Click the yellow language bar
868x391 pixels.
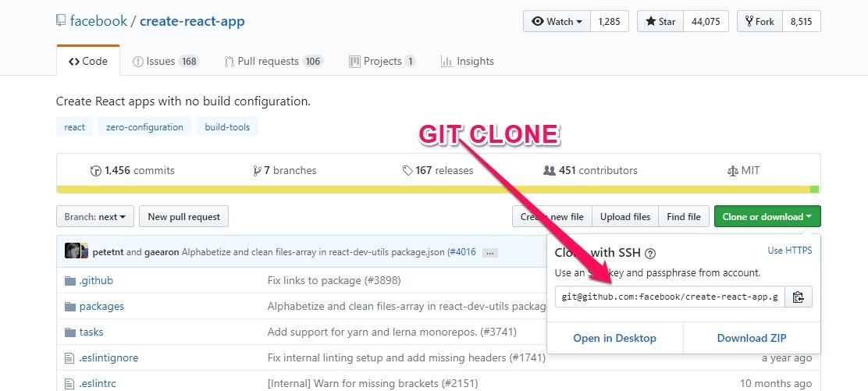[x=433, y=190]
